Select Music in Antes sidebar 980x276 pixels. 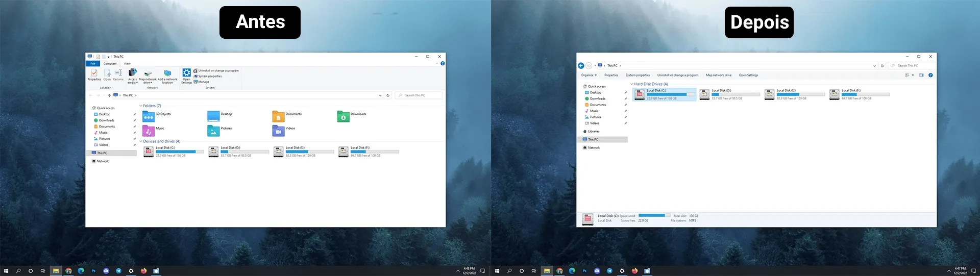[x=101, y=133]
